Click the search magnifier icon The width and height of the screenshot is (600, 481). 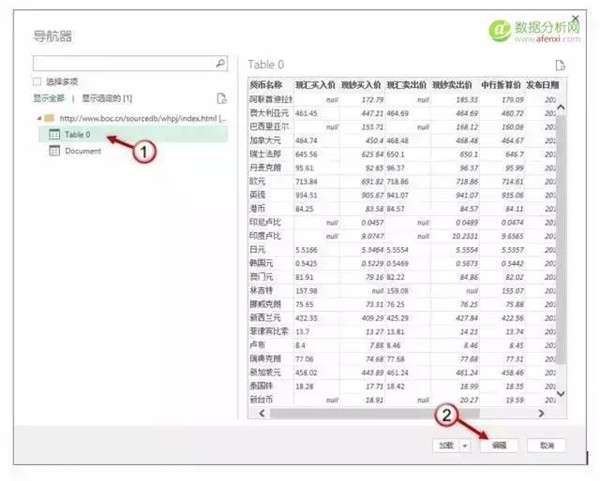pyautogui.click(x=220, y=63)
